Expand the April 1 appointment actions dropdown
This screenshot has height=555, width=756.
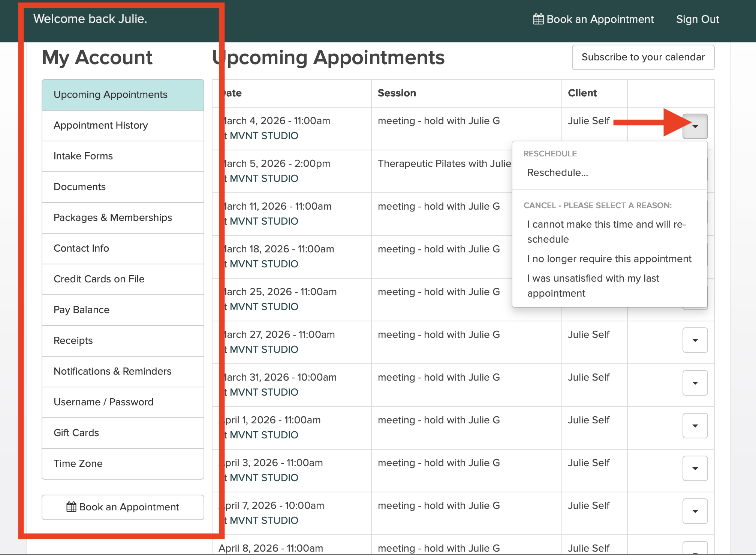695,426
